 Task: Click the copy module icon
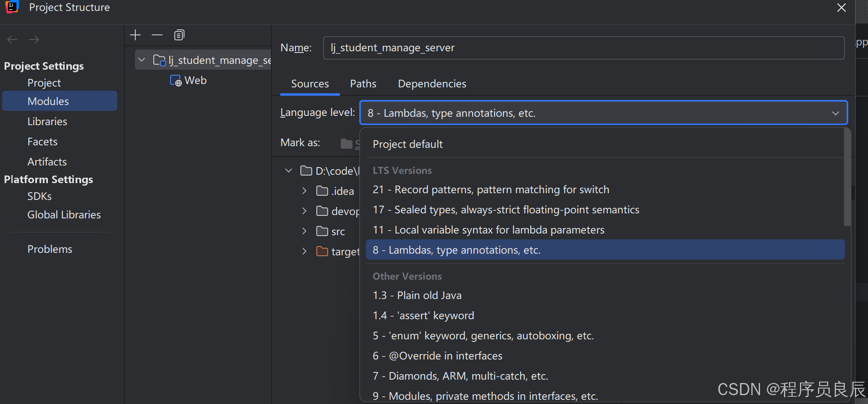point(179,35)
